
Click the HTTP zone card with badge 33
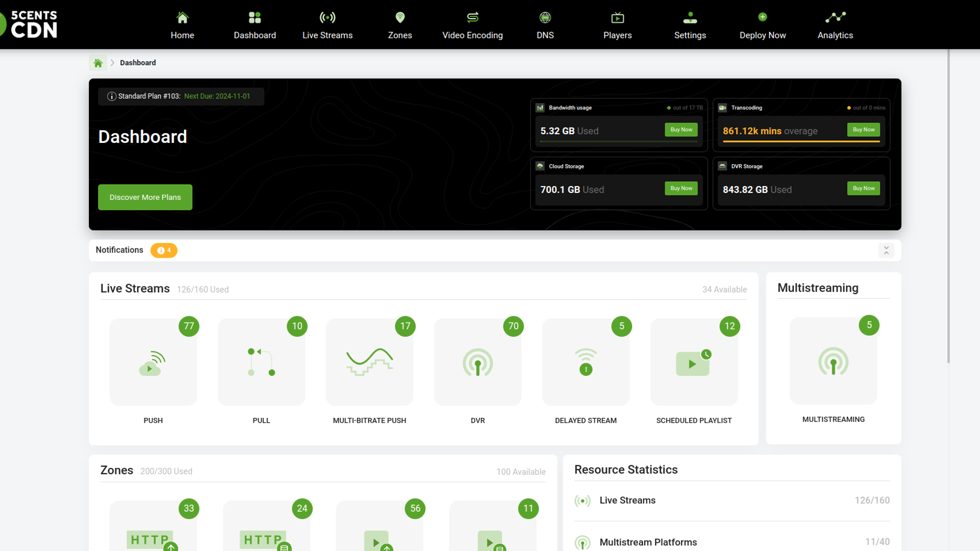coord(153,525)
